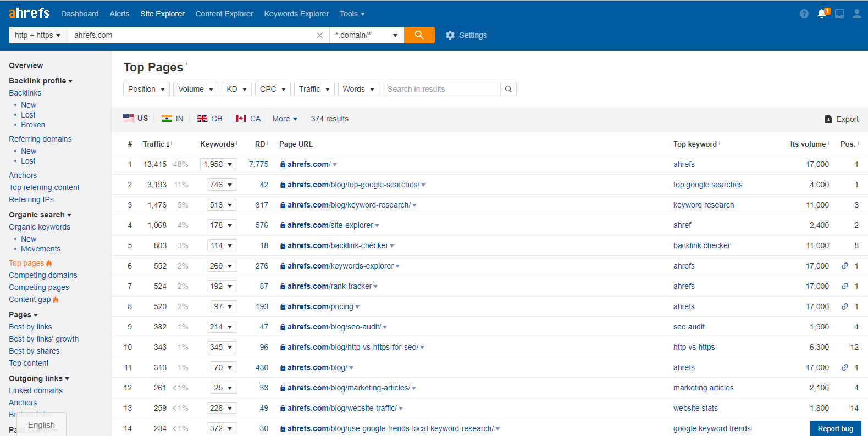Click the fire icon next to Content gap

point(56,299)
